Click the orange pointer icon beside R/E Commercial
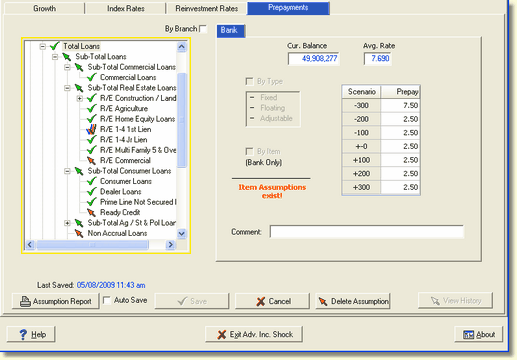The height and width of the screenshot is (360, 517). (x=91, y=161)
